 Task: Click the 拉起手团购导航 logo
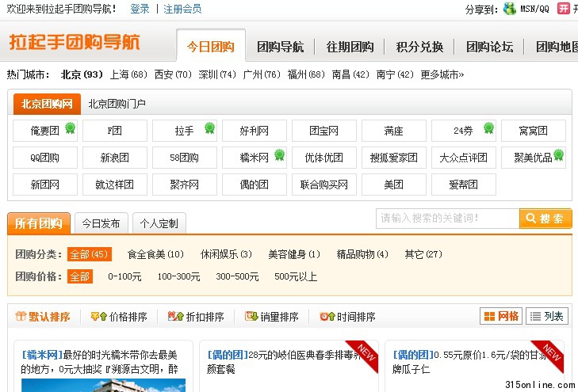click(75, 42)
